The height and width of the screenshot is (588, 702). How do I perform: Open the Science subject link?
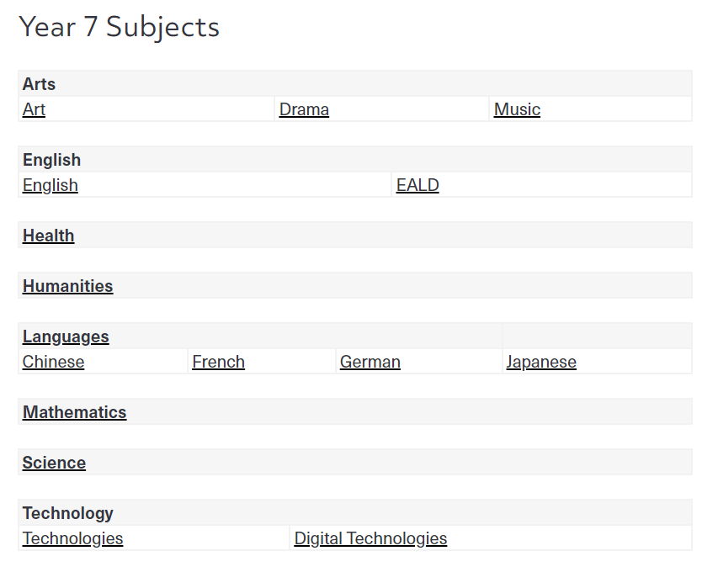pyautogui.click(x=54, y=463)
